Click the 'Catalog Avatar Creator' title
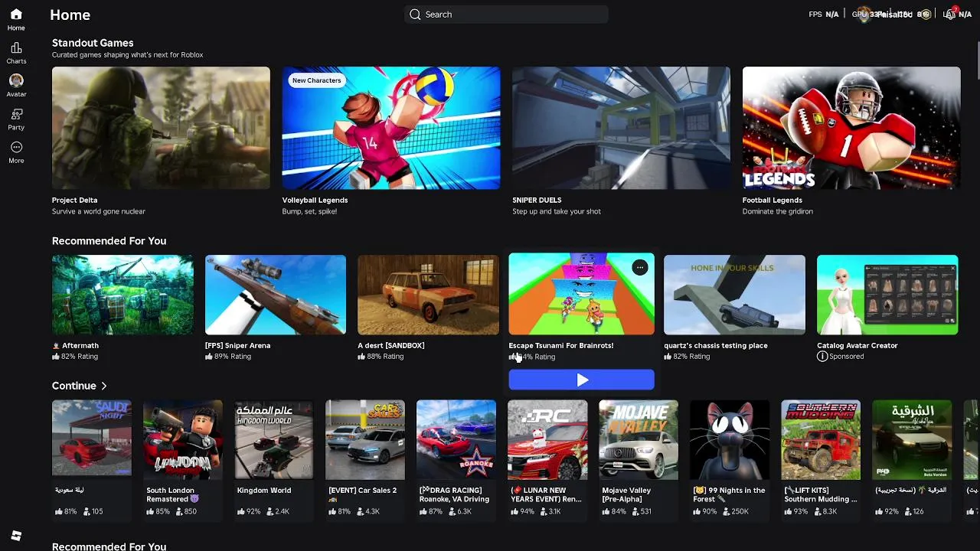The image size is (980, 551). (857, 346)
